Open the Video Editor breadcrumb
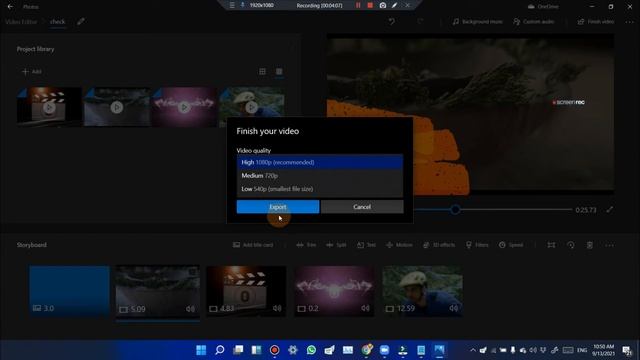This screenshot has width=640, height=360. pyautogui.click(x=21, y=22)
